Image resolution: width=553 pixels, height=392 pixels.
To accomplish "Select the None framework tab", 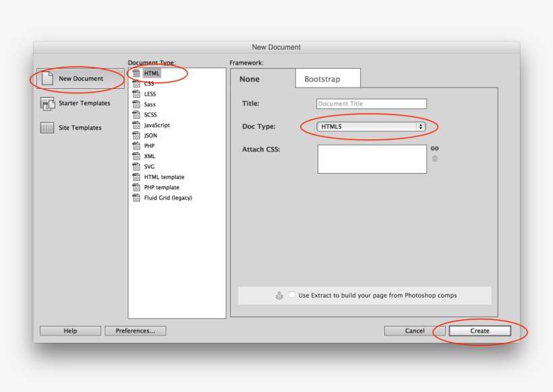I will tap(250, 79).
